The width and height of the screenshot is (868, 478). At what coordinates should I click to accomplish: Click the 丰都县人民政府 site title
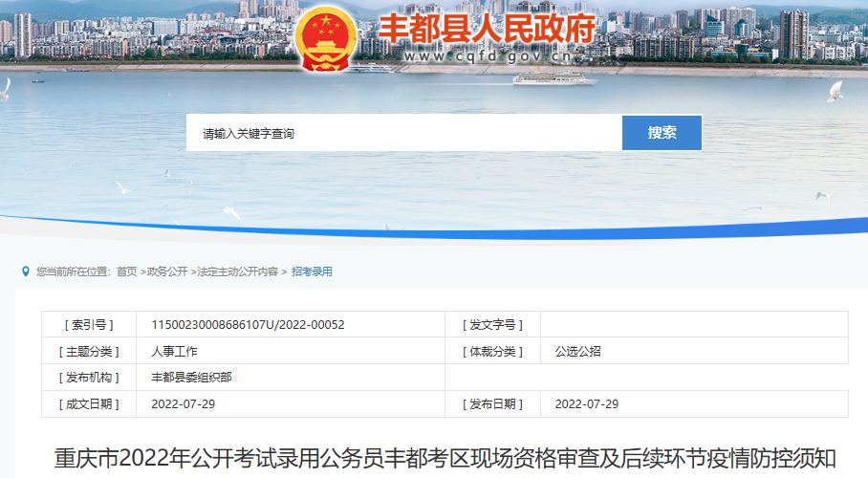(x=488, y=29)
